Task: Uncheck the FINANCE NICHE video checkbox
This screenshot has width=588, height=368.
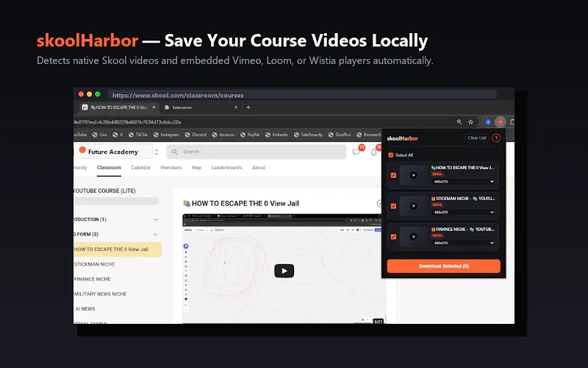Action: (393, 236)
